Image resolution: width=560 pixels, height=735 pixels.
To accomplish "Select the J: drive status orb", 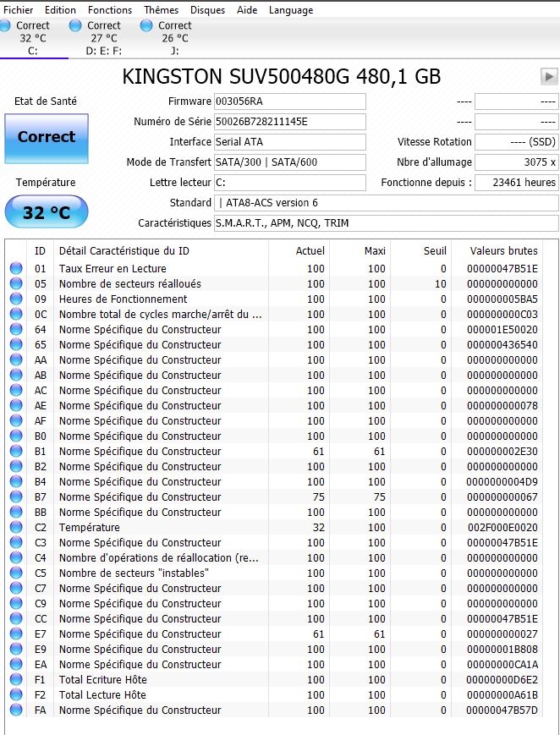I will [146, 26].
